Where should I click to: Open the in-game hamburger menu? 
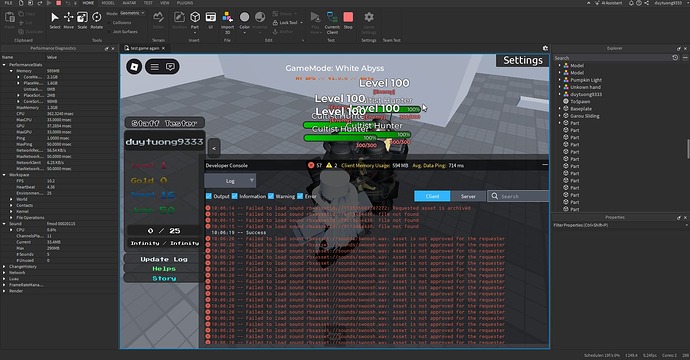154,67
